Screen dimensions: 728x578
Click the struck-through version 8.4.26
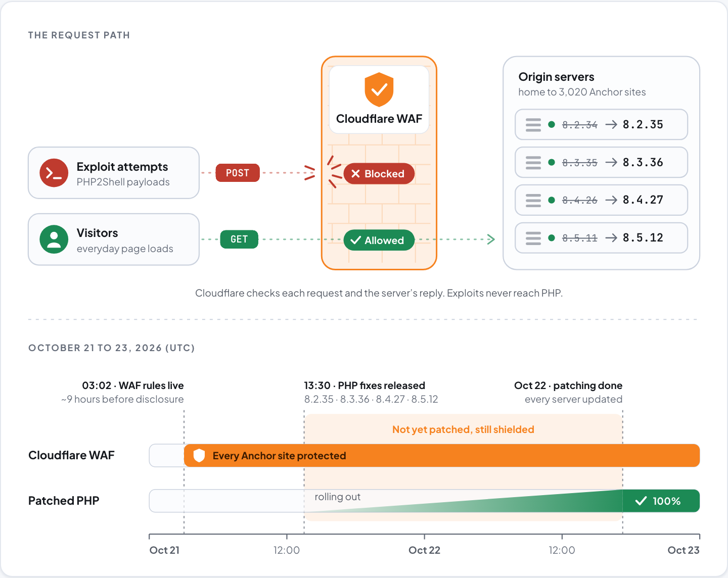580,200
